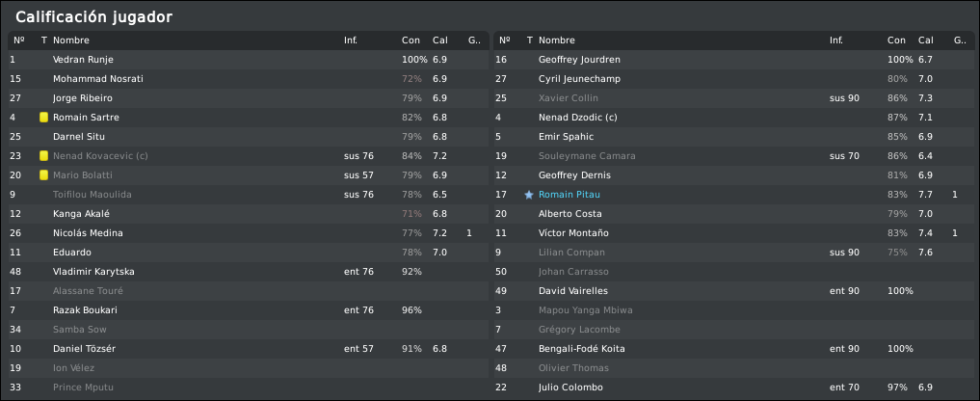This screenshot has width=980, height=401.
Task: Open Nenad Dzodic's player profile
Action: [576, 118]
